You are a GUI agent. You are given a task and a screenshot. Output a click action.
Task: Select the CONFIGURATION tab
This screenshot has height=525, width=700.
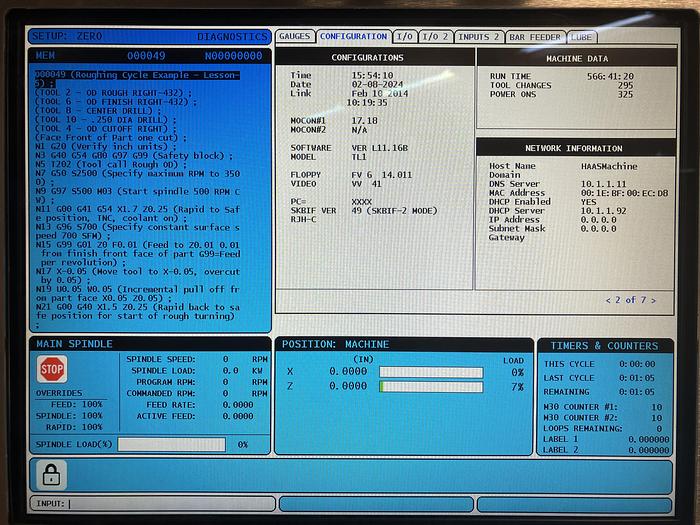pos(353,37)
